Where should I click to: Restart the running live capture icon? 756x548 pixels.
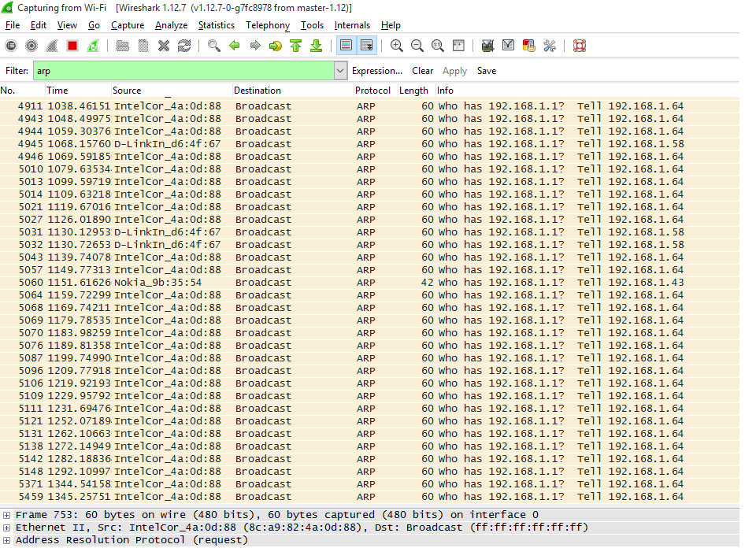(x=93, y=46)
